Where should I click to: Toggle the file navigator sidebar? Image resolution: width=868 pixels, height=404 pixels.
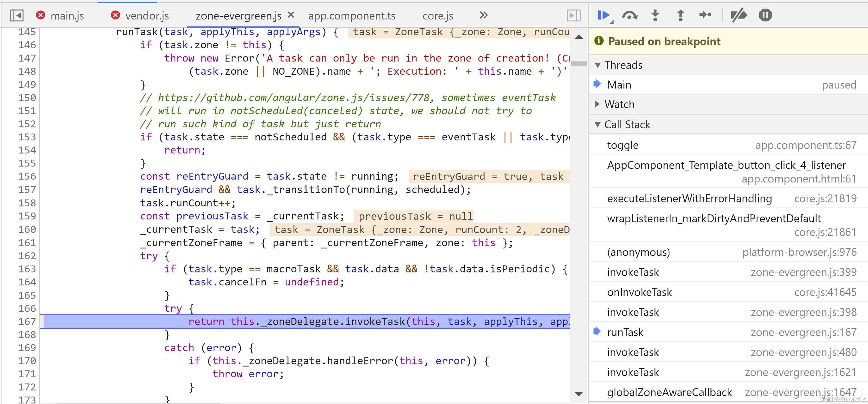coord(16,16)
